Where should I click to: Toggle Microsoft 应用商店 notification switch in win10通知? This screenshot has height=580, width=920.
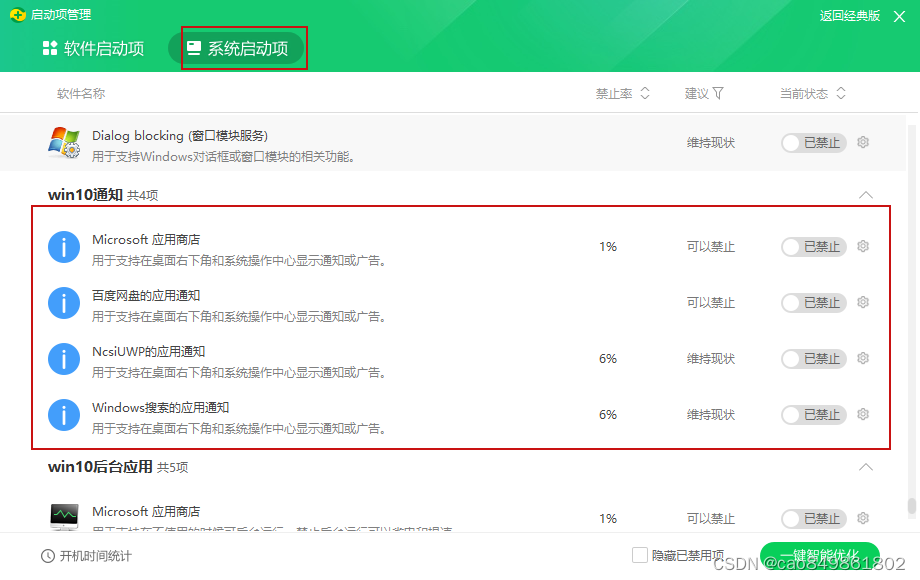click(813, 247)
